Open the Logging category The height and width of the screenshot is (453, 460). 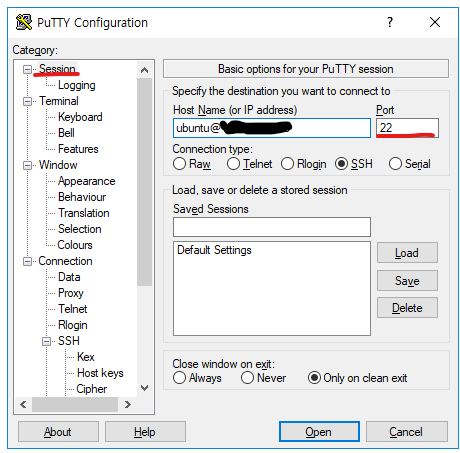77,85
